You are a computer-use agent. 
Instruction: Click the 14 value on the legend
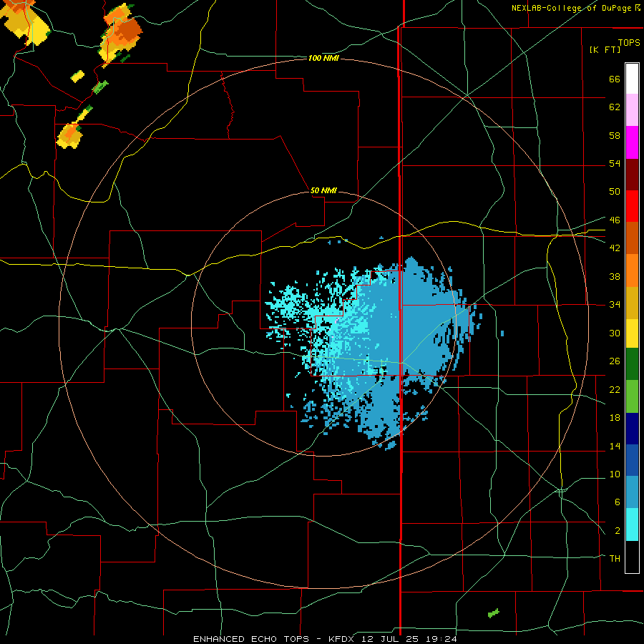click(615, 446)
